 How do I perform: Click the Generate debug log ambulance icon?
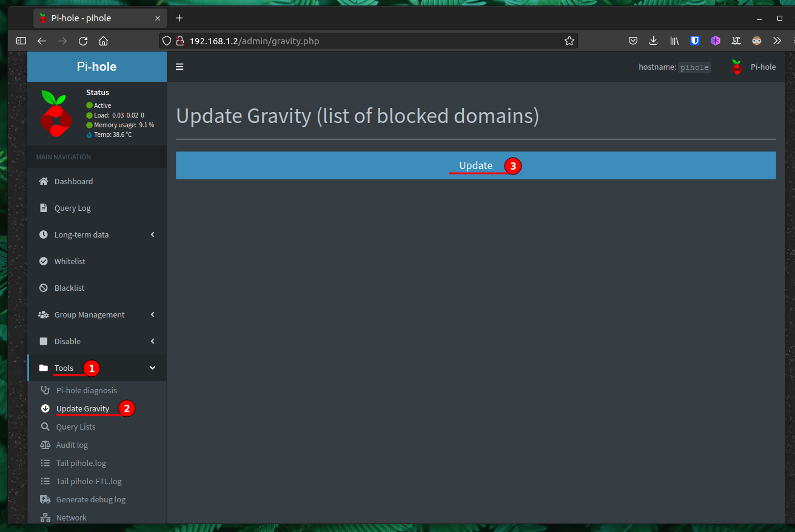[x=45, y=499]
